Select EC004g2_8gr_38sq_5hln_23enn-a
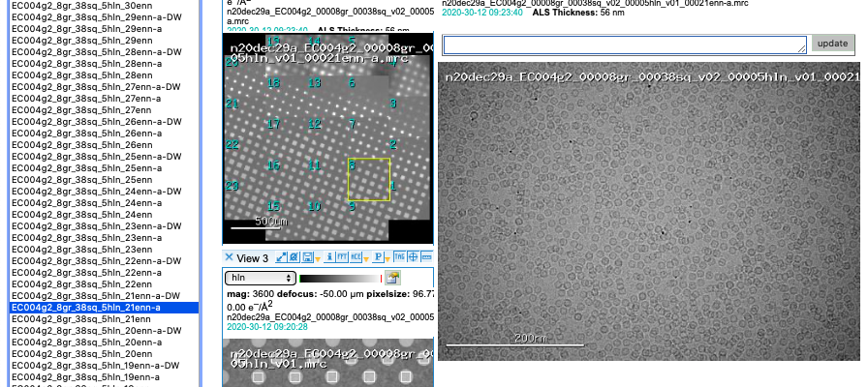 point(104,238)
